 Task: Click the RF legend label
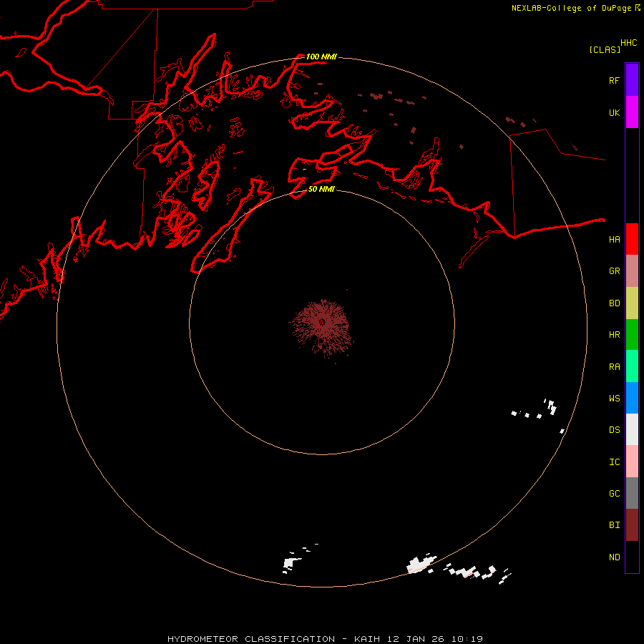tap(614, 80)
